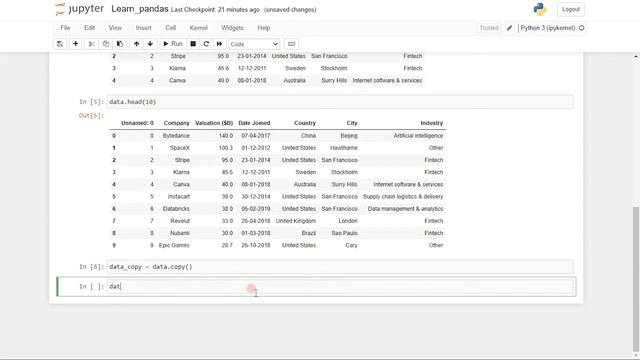Viewport: 640px width, 360px height.
Task: Restart the kernel icon
Action: [206, 44]
